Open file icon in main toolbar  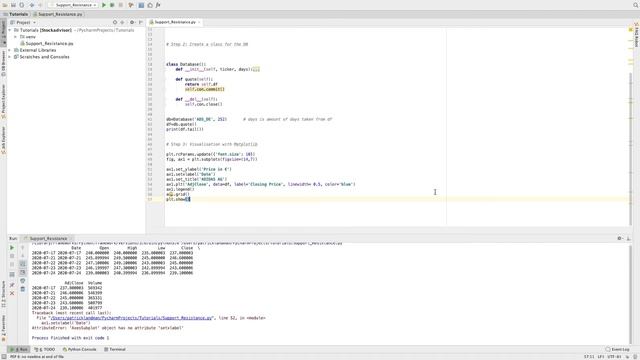point(5,5)
